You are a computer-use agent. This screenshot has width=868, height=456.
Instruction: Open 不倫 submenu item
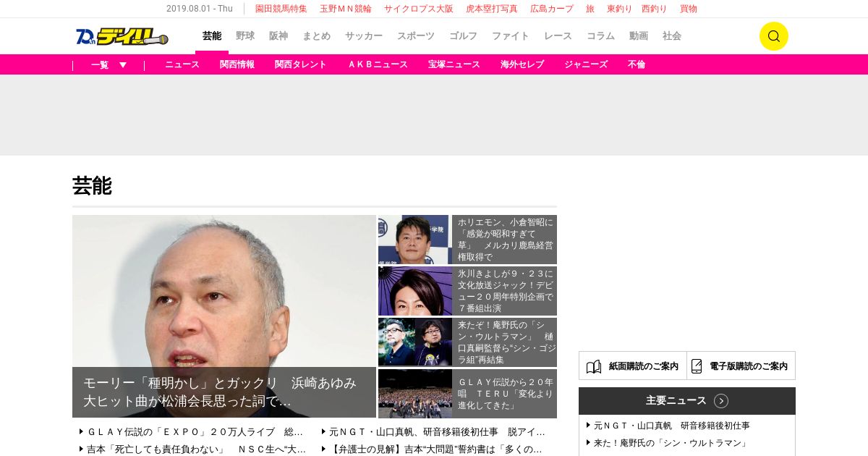pos(637,64)
